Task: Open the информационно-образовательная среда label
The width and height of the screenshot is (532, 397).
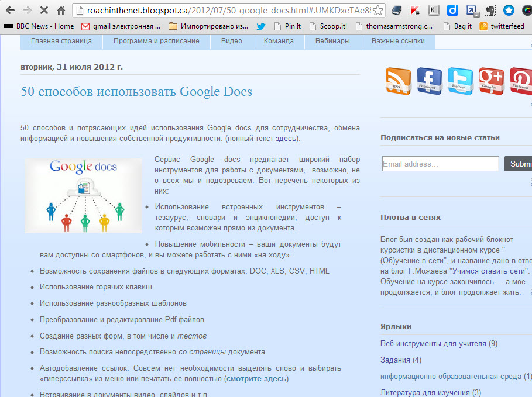Action: [451, 377]
